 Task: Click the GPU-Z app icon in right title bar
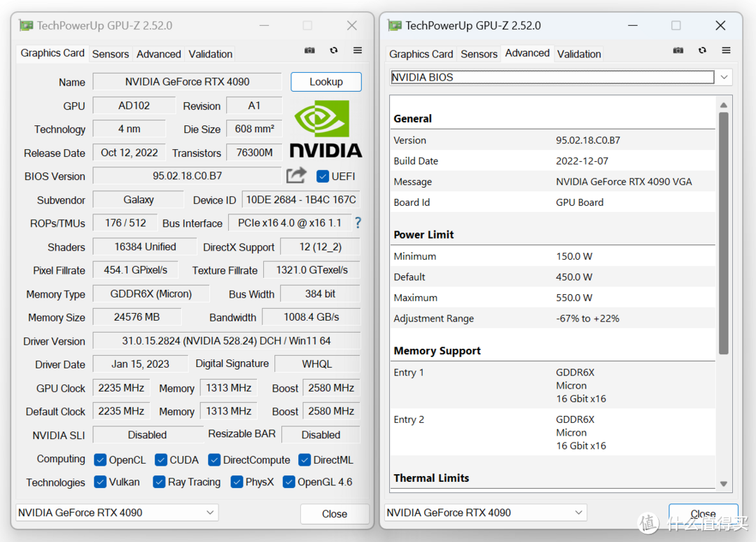coord(394,25)
